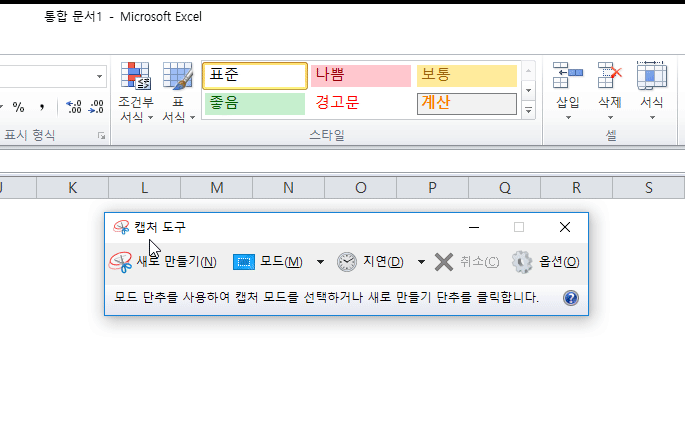The height and width of the screenshot is (439, 685).
Task: Click Delay (지연) clock button in Snipping Tool
Action: click(370, 262)
